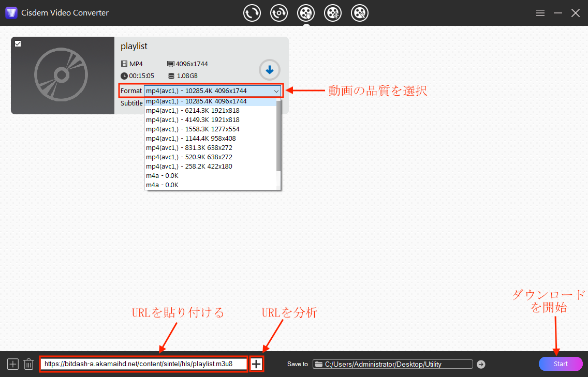Click the add file icon at bottom left
The image size is (588, 377).
[13, 364]
